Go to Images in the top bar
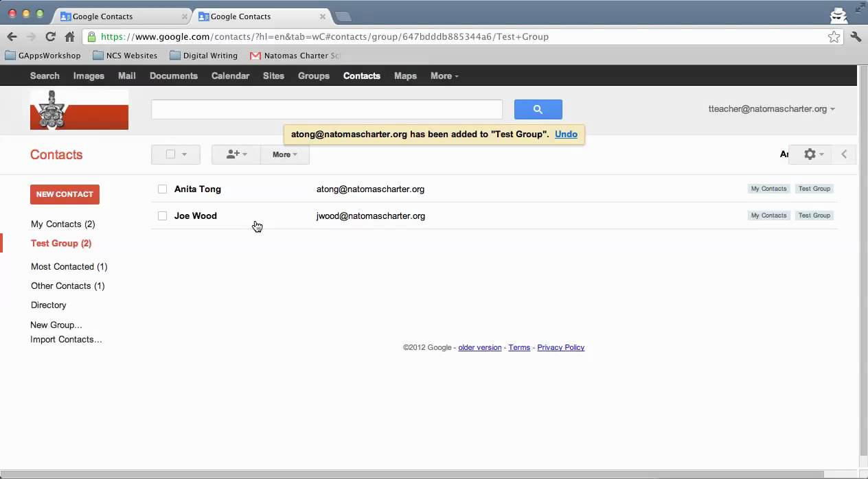 (x=89, y=75)
